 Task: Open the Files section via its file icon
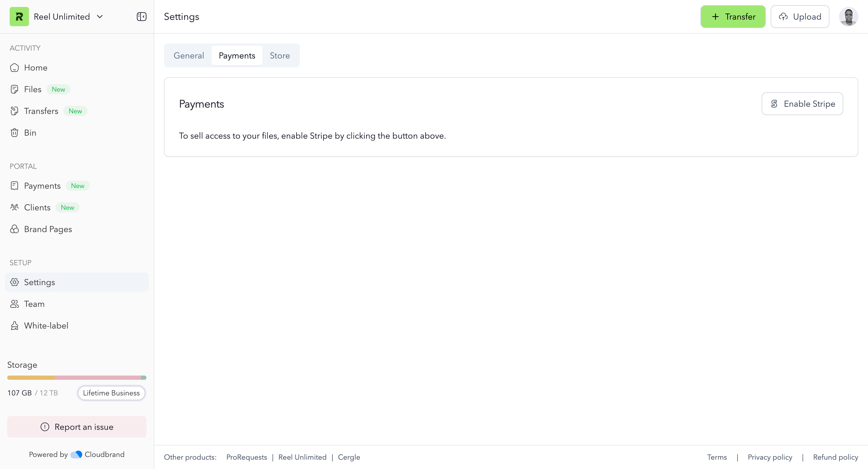[14, 89]
